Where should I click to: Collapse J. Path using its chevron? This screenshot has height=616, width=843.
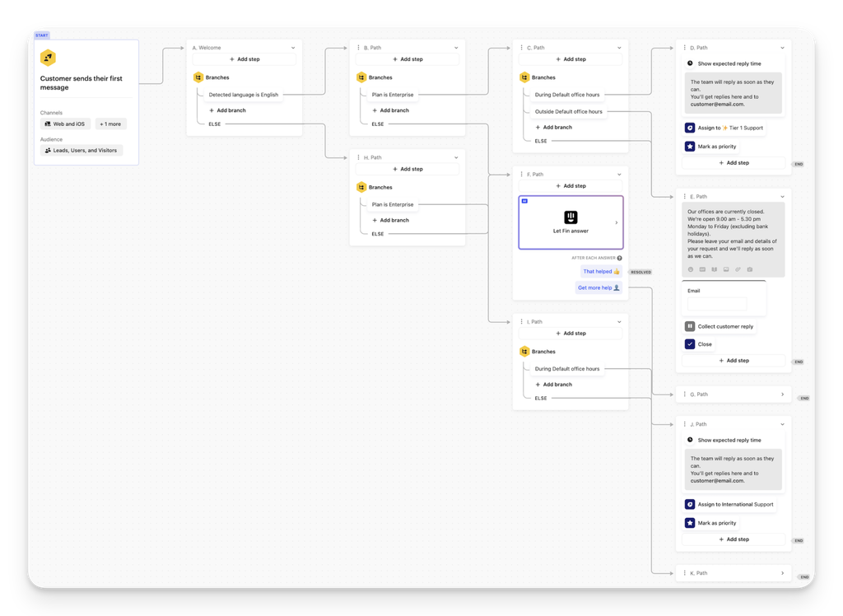[782, 424]
